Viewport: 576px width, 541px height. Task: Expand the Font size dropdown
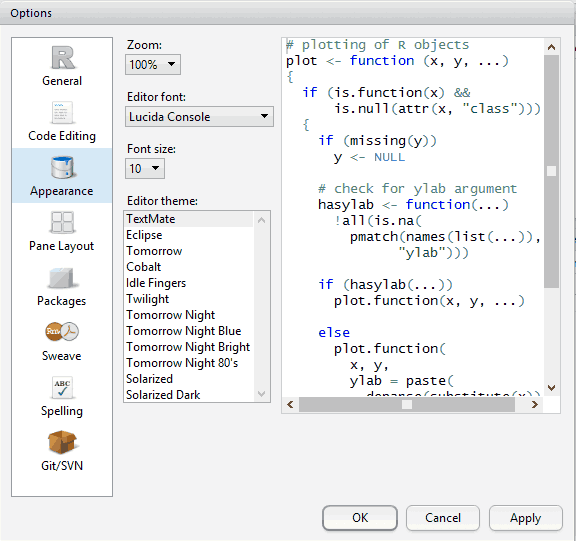pyautogui.click(x=145, y=169)
